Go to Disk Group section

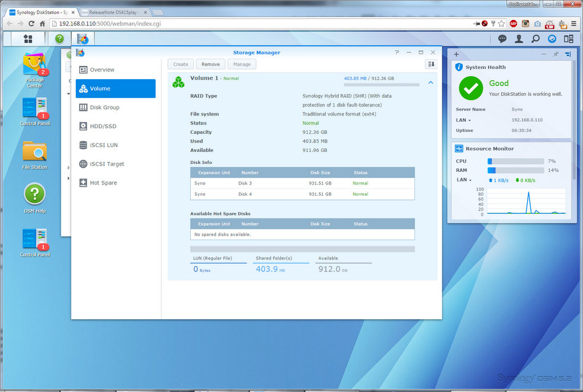point(116,108)
